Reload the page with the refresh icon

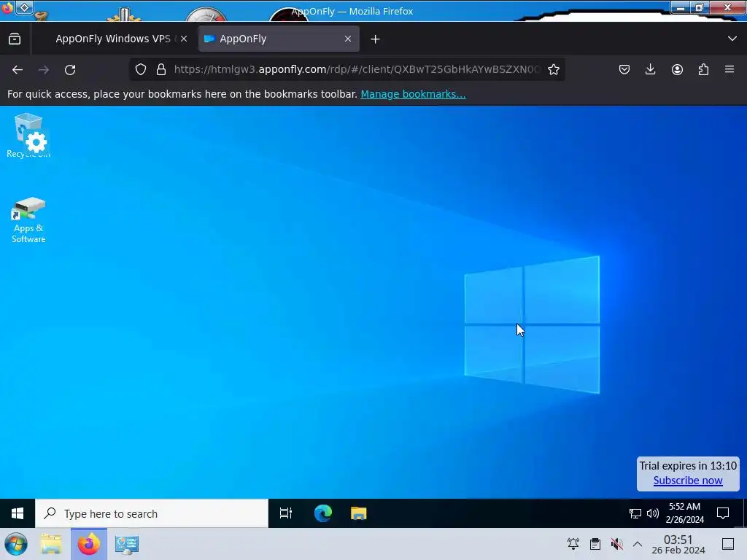[x=70, y=69]
